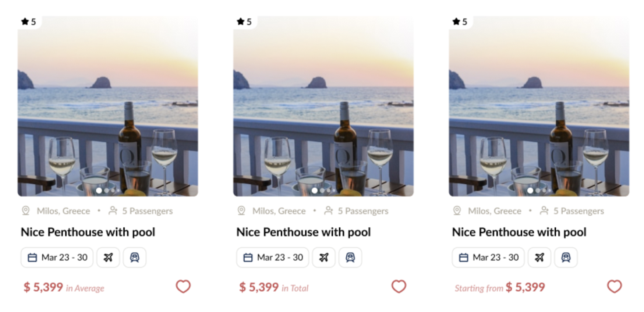
Task: Go to the second photo dot on first card
Action: (106, 191)
